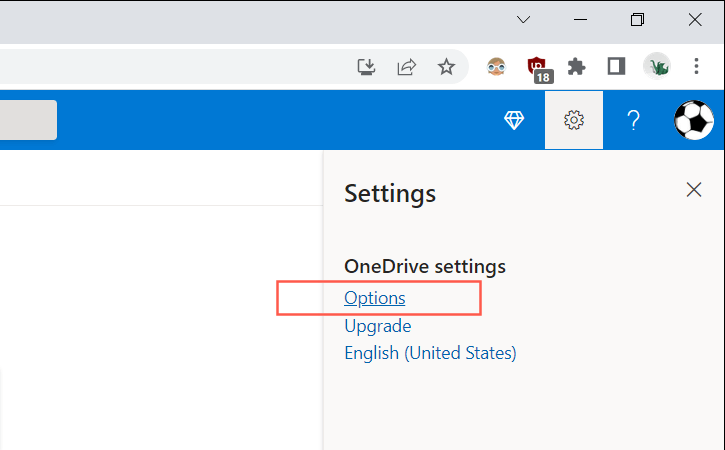Click the premium diamond icon
Image resolution: width=725 pixels, height=450 pixels.
coord(514,120)
